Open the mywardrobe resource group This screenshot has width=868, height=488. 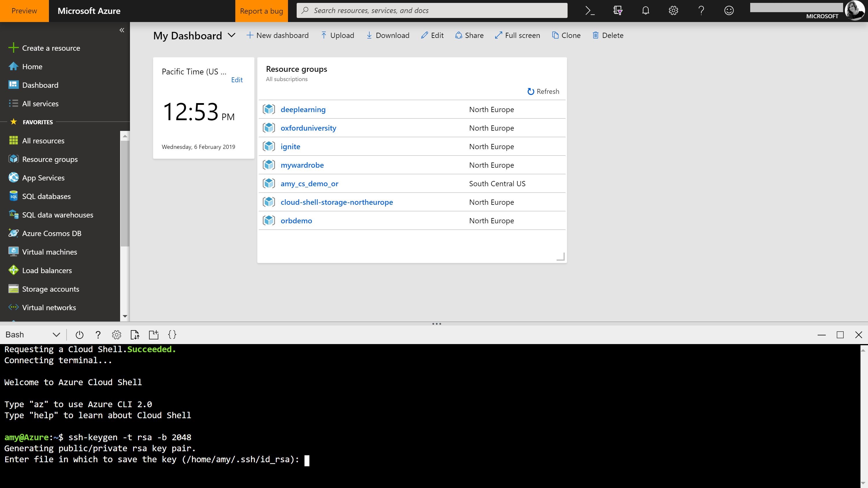(302, 165)
